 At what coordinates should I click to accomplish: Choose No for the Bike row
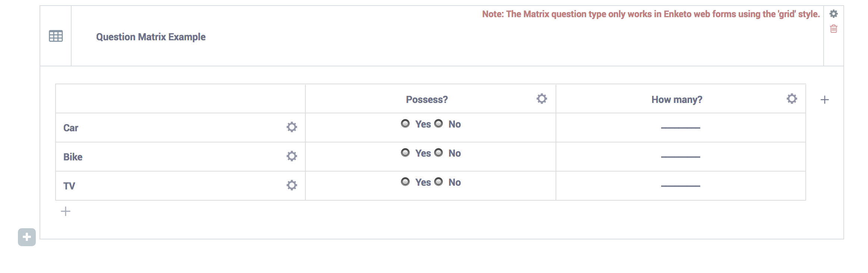439,153
